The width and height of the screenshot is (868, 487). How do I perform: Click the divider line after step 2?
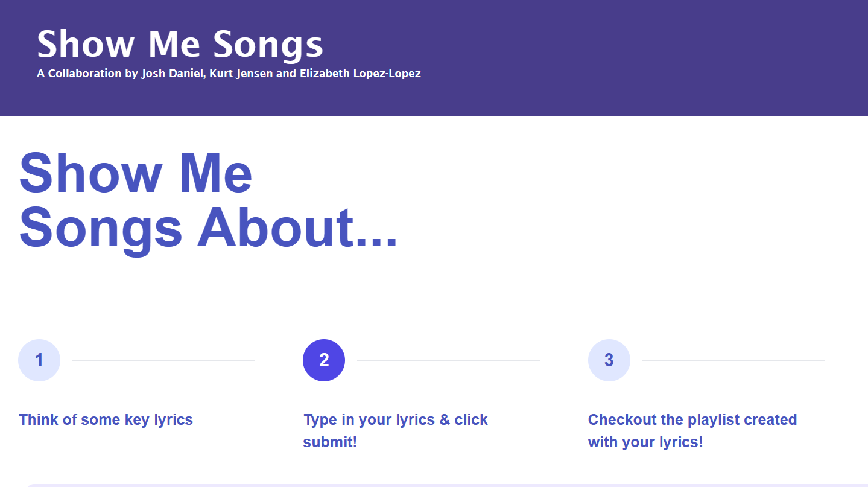click(x=448, y=360)
